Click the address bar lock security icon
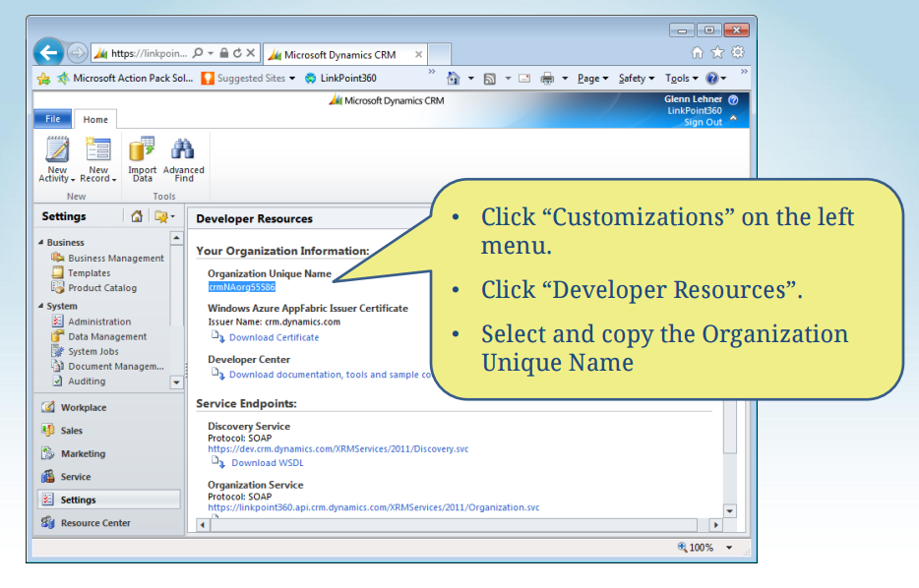The image size is (919, 588). 224,53
